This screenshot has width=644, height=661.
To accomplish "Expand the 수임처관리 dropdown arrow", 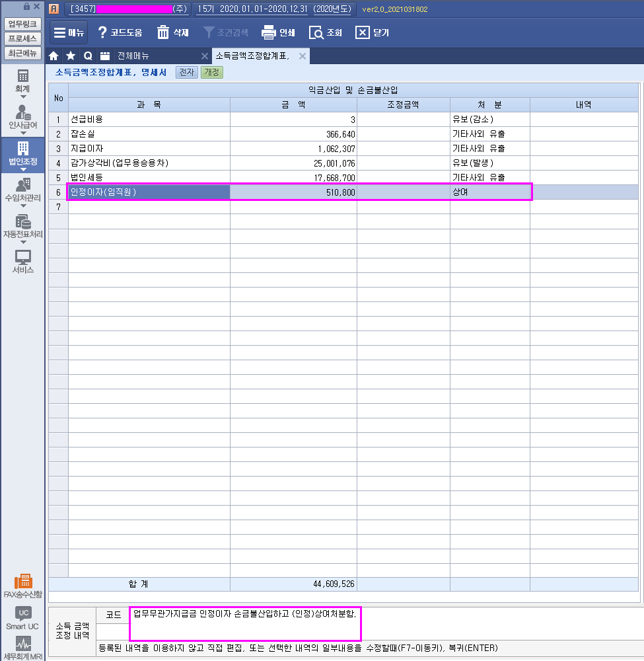I will pos(23,206).
